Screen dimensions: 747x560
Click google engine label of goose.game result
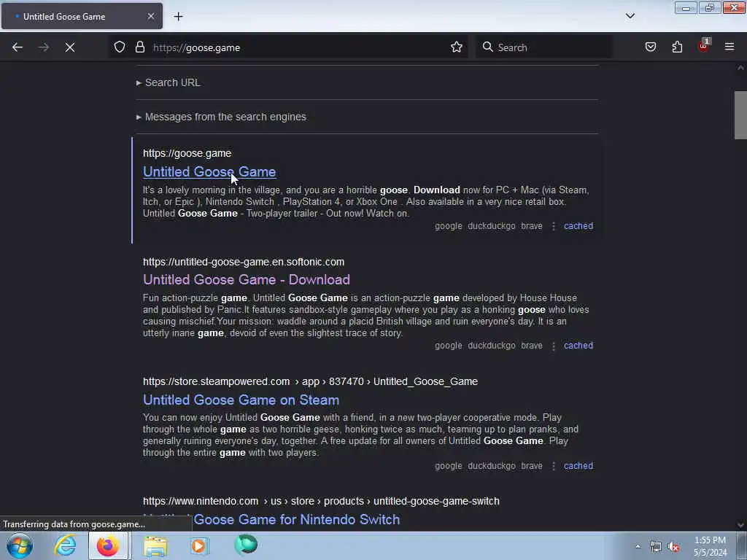449,226
